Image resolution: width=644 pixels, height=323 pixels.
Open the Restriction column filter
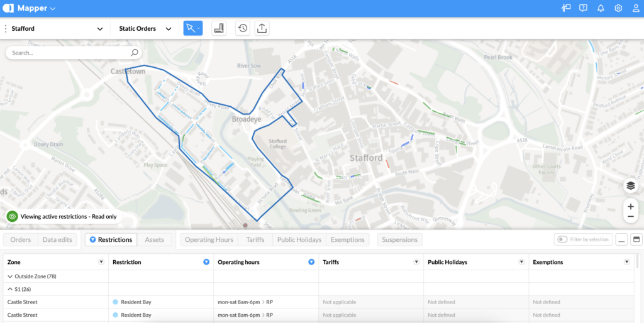pyautogui.click(x=206, y=262)
